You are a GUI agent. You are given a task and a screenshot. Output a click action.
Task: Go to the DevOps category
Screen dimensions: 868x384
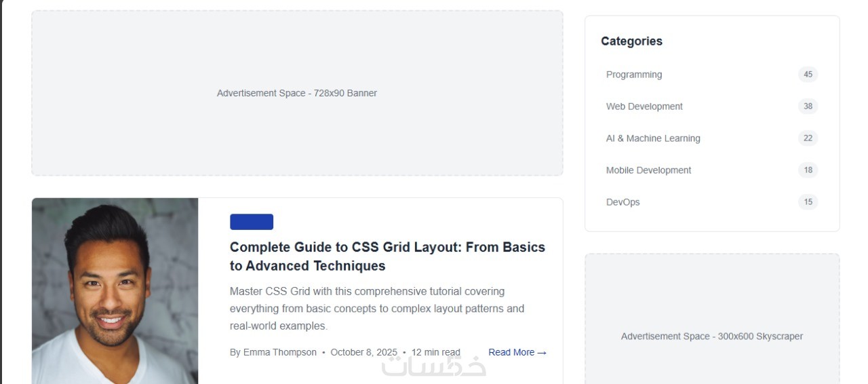(623, 202)
